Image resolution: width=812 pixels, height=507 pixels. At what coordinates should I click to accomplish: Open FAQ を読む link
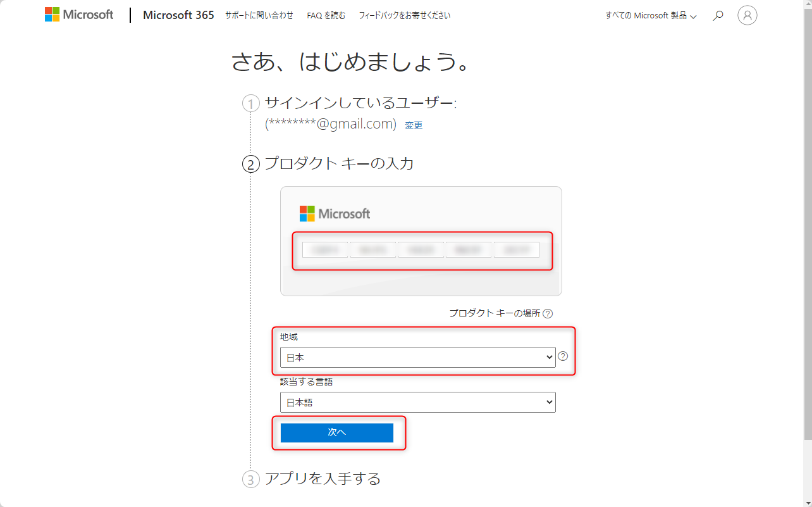pyautogui.click(x=326, y=15)
